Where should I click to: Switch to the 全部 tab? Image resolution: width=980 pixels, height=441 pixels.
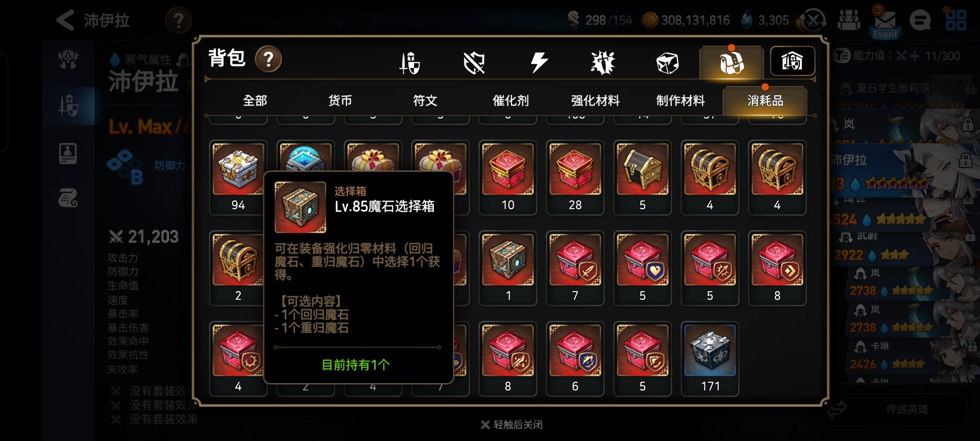[x=255, y=100]
